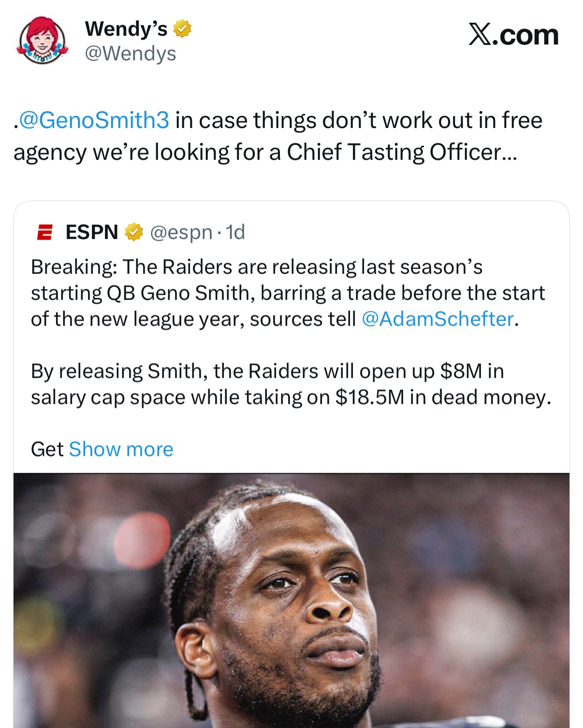The width and height of the screenshot is (583, 728).
Task: Click the Wendy's display name
Action: tap(126, 29)
